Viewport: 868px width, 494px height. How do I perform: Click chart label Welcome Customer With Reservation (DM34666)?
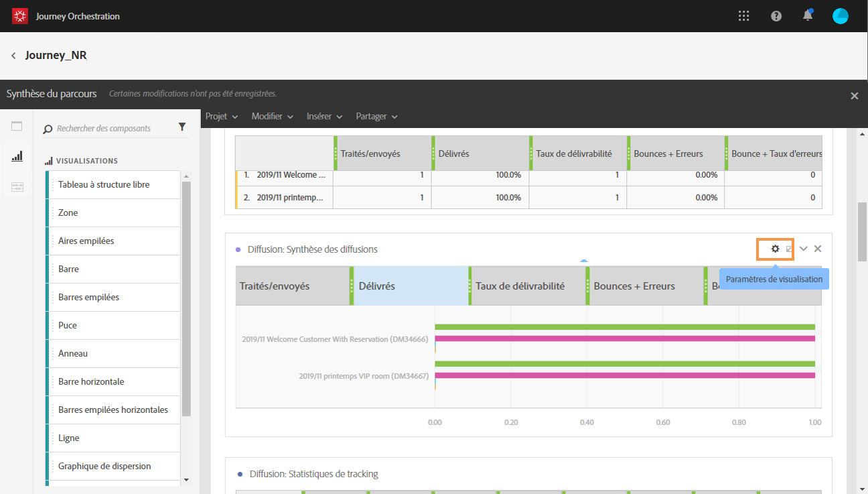(x=335, y=339)
